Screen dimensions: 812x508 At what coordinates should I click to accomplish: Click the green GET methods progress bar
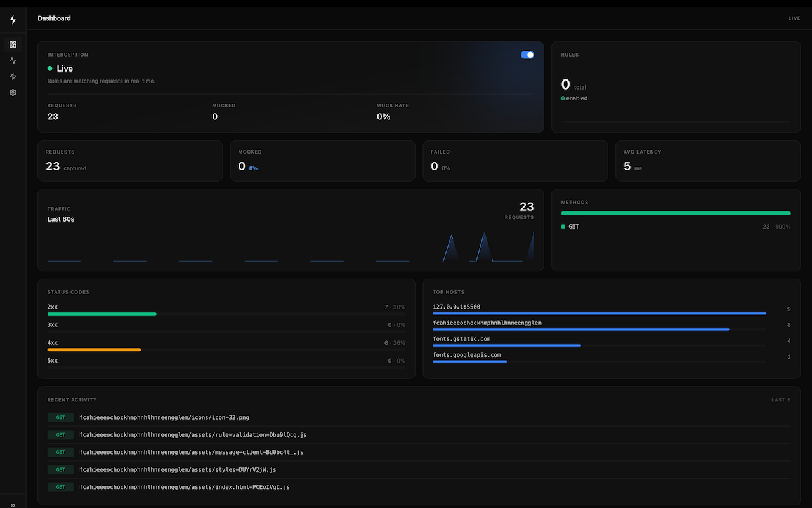tap(676, 213)
